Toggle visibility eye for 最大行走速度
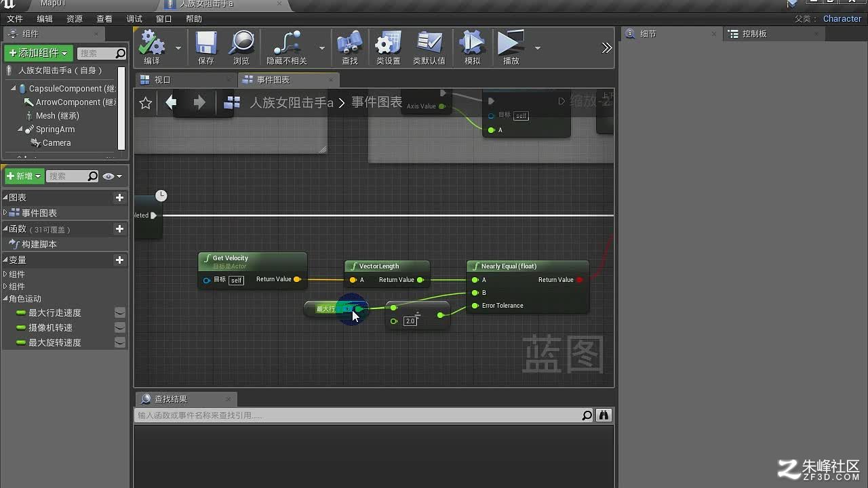The height and width of the screenshot is (488, 868). [119, 312]
